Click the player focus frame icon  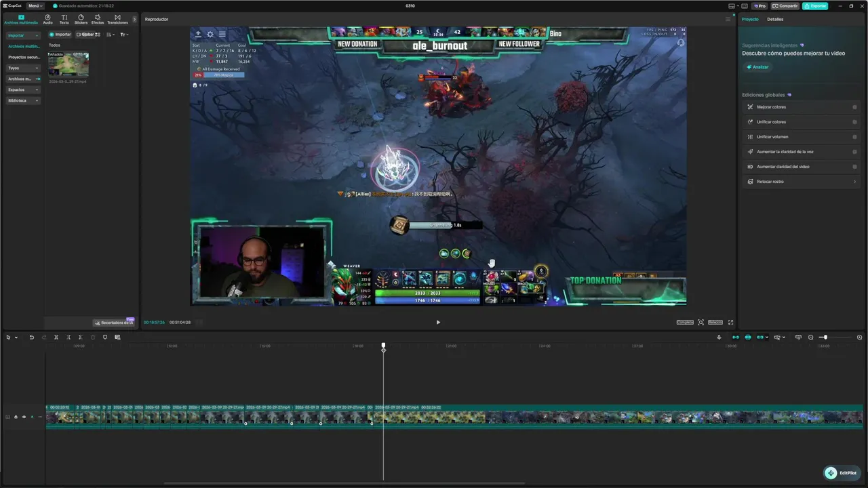click(x=701, y=322)
